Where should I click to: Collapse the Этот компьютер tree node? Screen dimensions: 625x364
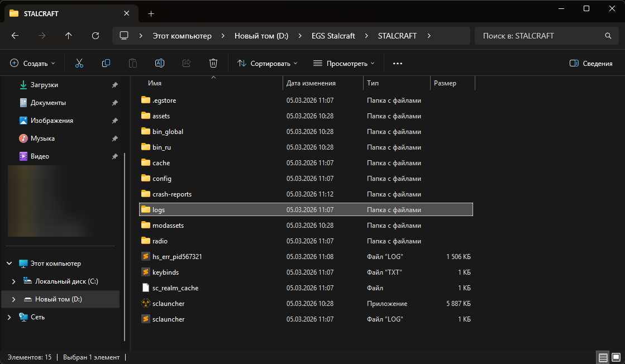tap(9, 264)
